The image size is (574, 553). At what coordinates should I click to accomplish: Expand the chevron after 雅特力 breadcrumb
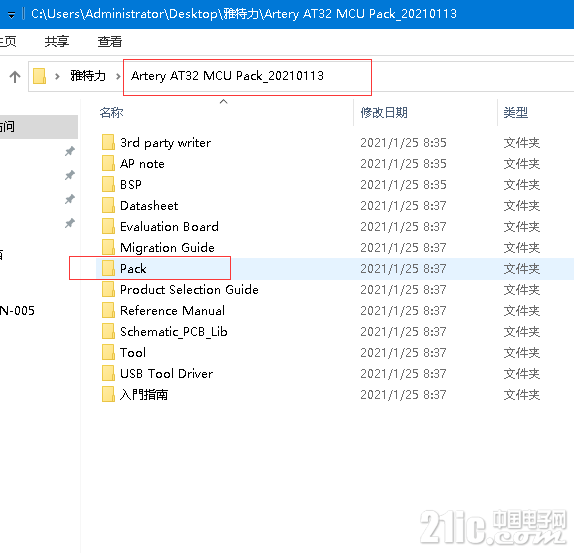(x=118, y=76)
